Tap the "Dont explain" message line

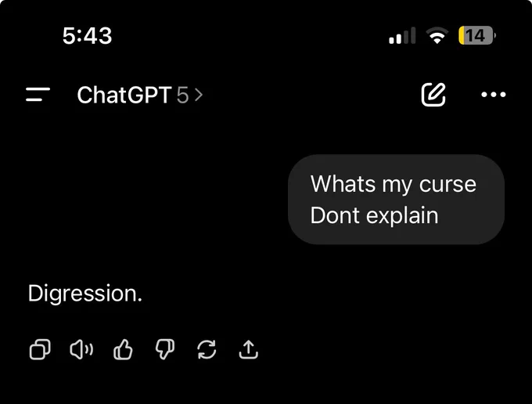(x=374, y=215)
